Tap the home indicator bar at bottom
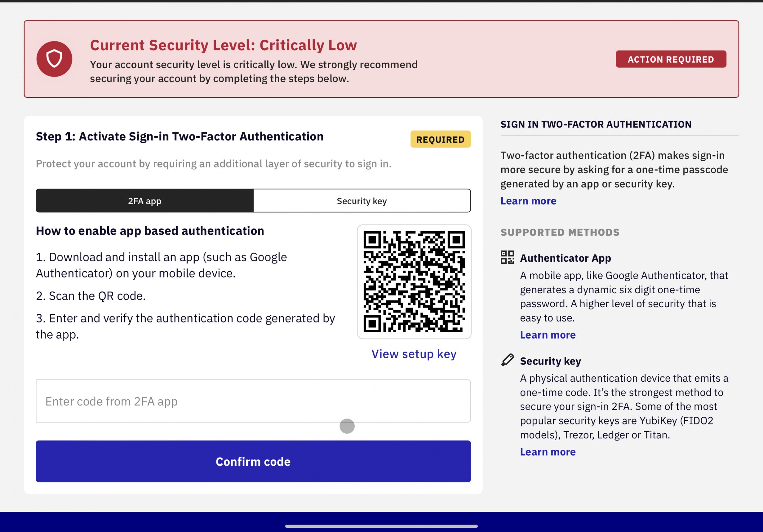 [381, 526]
